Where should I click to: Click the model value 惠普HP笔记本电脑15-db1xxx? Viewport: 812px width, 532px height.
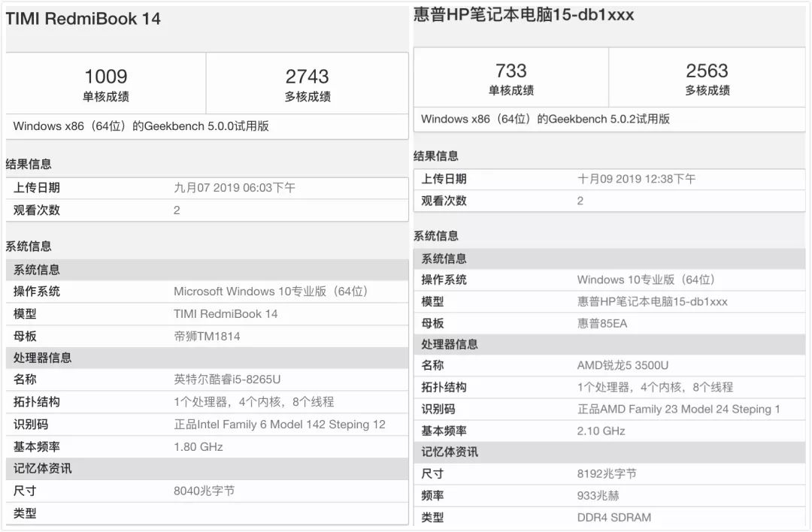653,302
